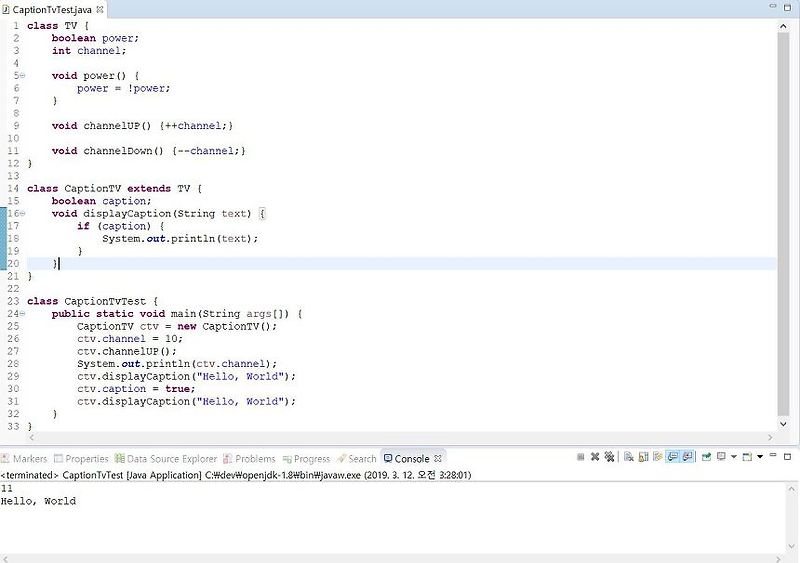The image size is (800, 563).
Task: Toggle show console on standard out change
Action: [x=672, y=456]
